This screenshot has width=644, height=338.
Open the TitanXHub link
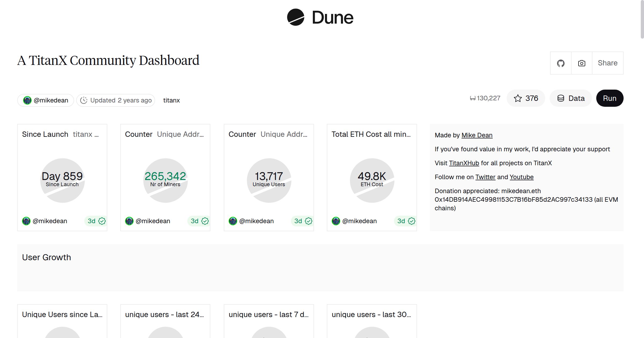pos(464,163)
